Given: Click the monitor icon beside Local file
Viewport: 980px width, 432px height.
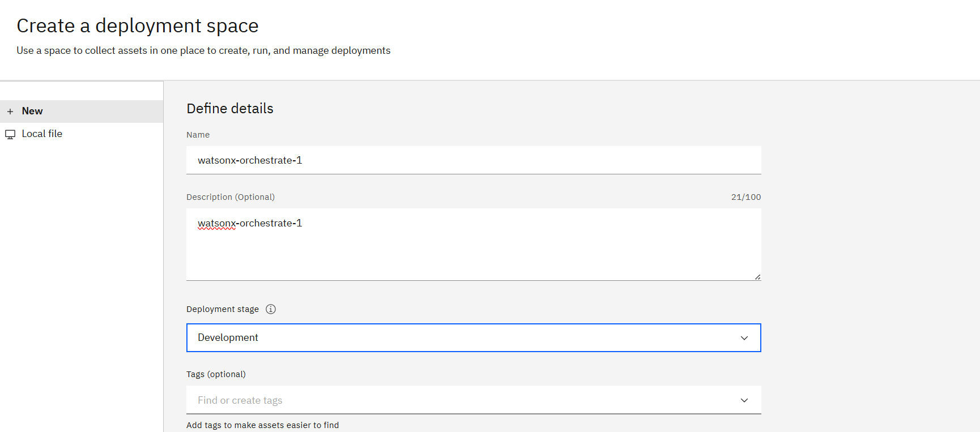Looking at the screenshot, I should 10,134.
